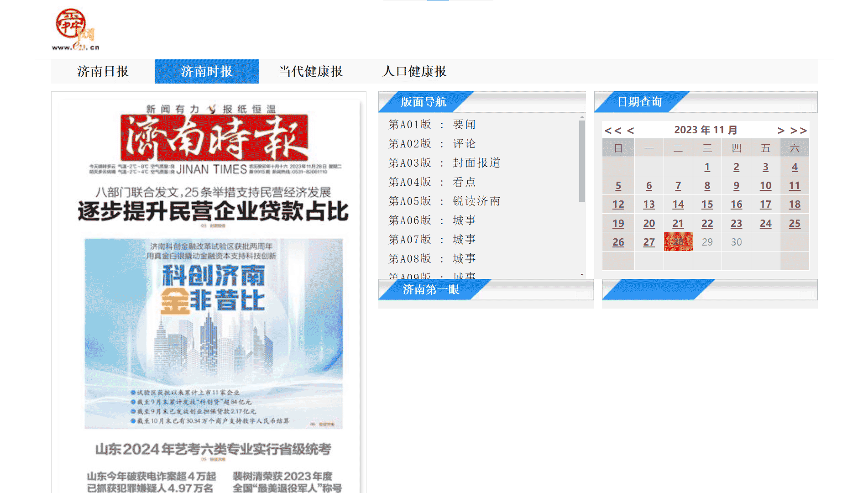This screenshot has height=493, width=868.
Task: Select November 17 in calendar
Action: (x=765, y=205)
